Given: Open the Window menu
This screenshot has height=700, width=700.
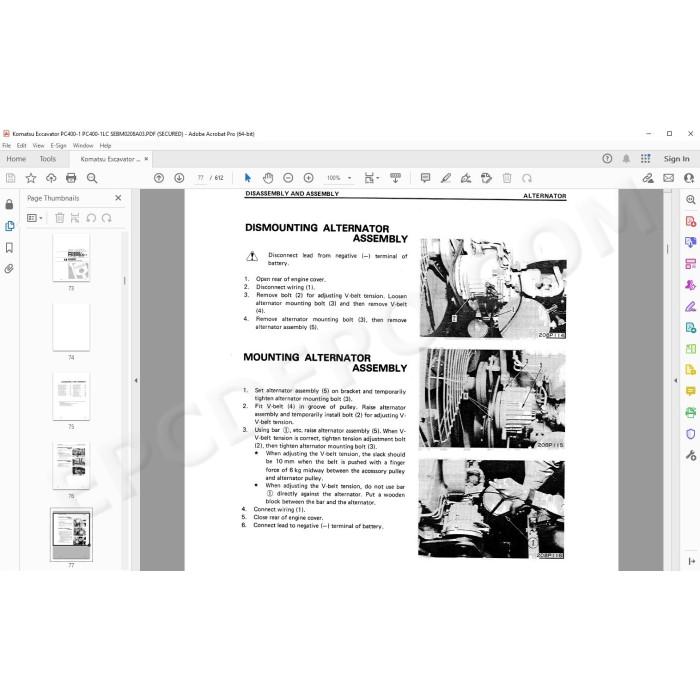Looking at the screenshot, I should (x=83, y=146).
